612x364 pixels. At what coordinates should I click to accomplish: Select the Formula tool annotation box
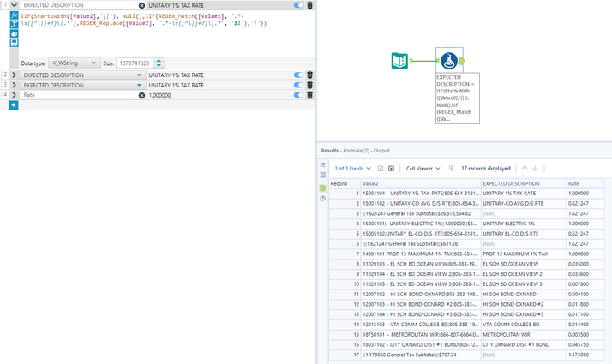pyautogui.click(x=458, y=98)
